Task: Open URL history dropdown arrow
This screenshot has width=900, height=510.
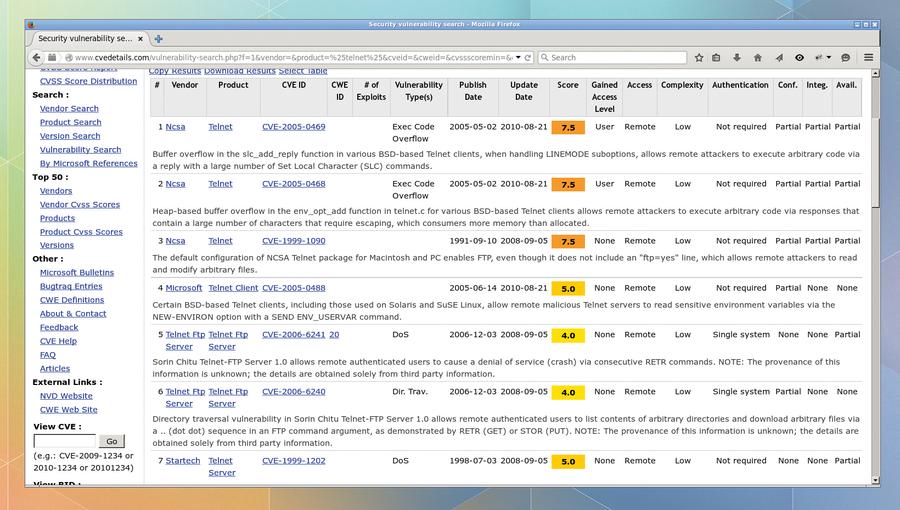Action: 518,57
